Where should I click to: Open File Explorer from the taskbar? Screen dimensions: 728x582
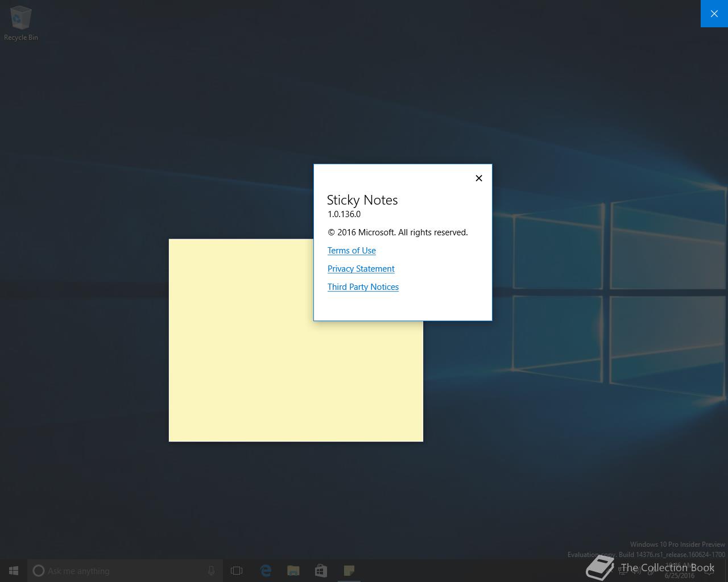(x=293, y=571)
